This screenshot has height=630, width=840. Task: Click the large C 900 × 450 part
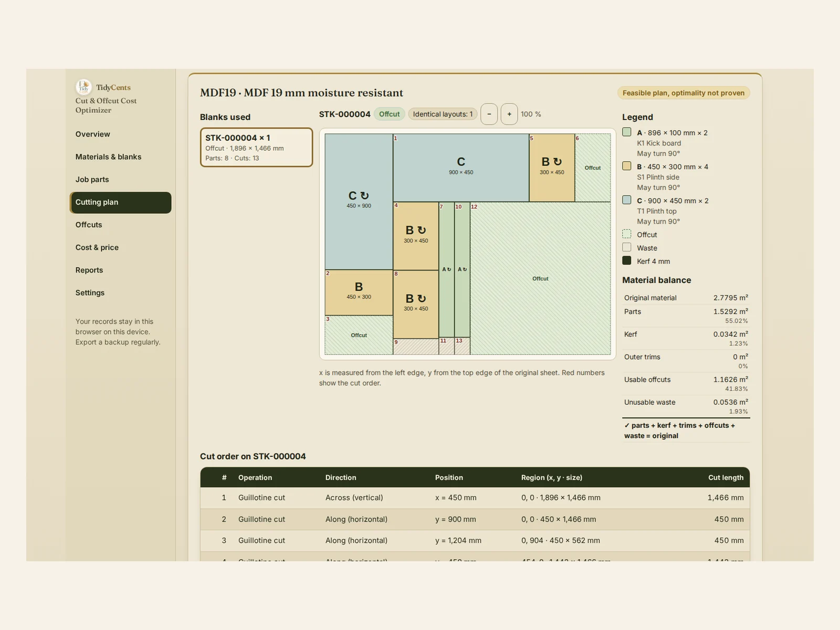(x=461, y=167)
